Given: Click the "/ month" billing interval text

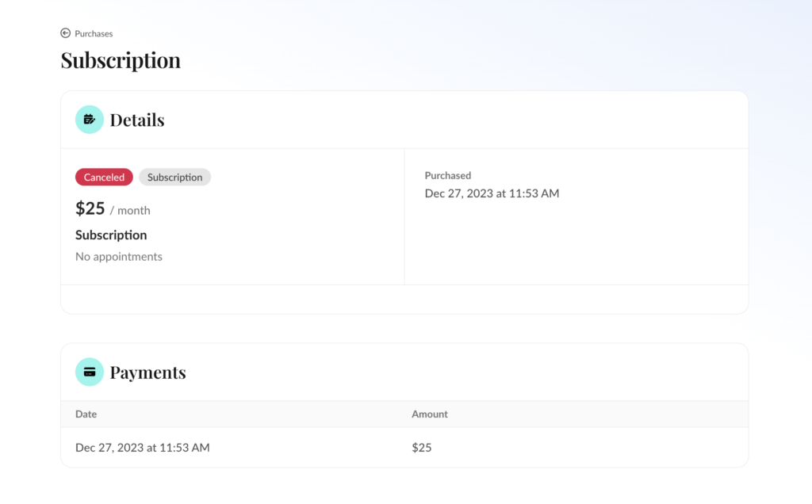Looking at the screenshot, I should pos(130,211).
